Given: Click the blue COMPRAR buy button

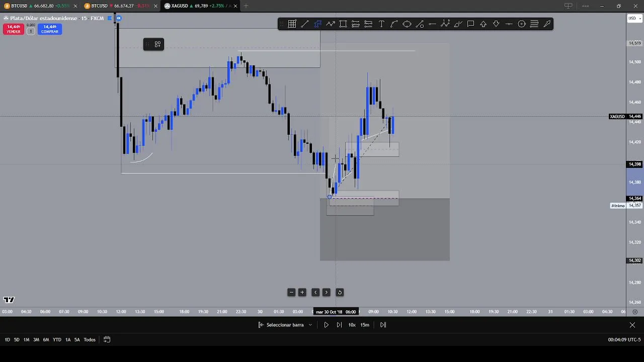Looking at the screenshot, I should pos(49,29).
